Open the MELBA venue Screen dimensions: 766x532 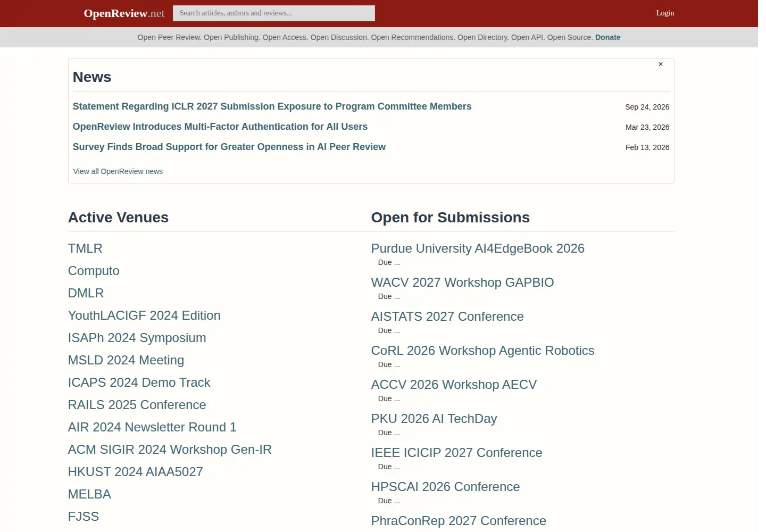tap(89, 494)
